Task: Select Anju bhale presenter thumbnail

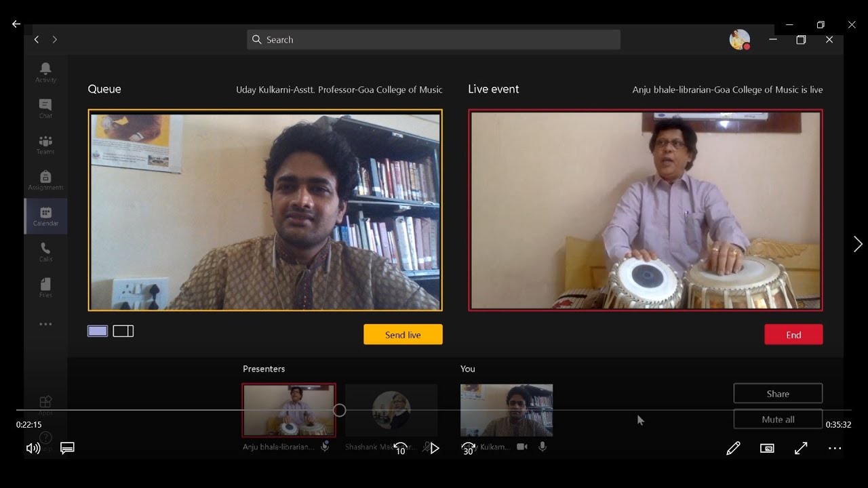Action: coord(289,410)
